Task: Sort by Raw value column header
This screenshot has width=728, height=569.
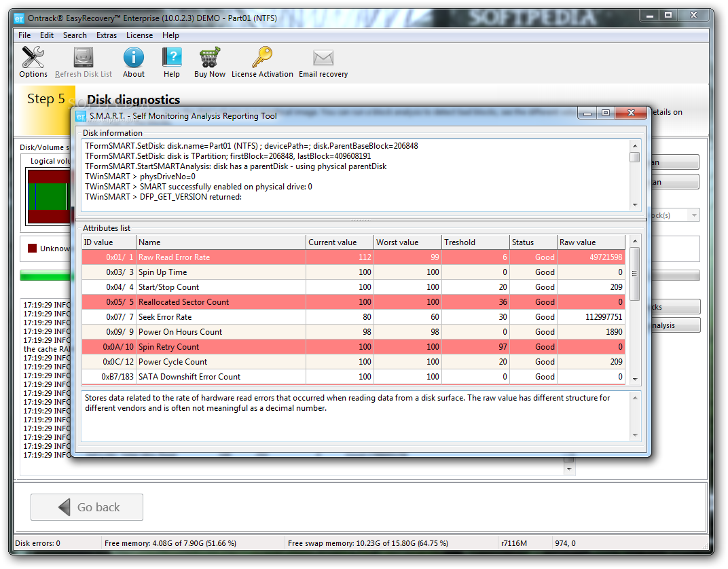Action: click(x=591, y=242)
